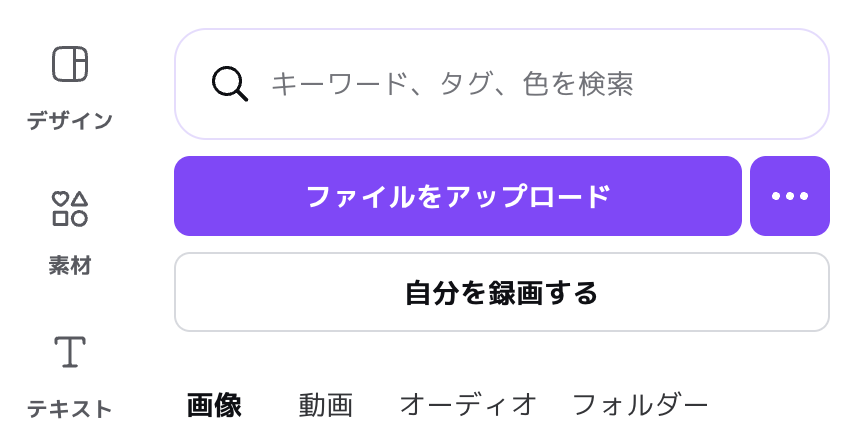This screenshot has height=434, width=860.
Task: Click the Elements (素材) shapes icon
Action: tap(69, 209)
